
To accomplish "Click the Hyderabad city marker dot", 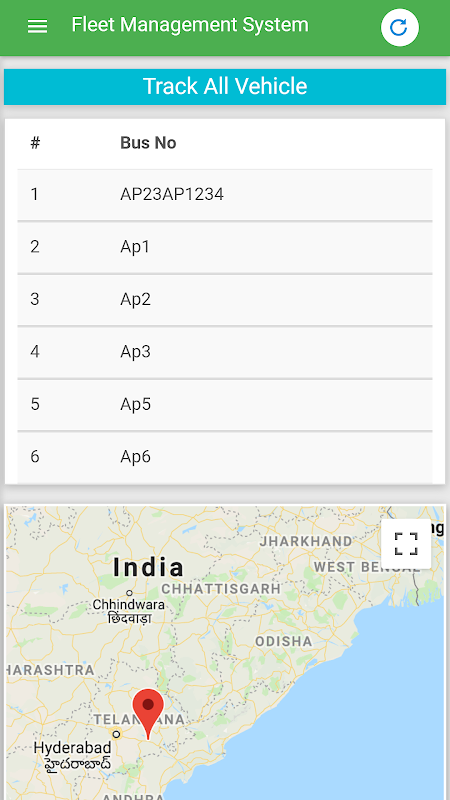I will 116,734.
